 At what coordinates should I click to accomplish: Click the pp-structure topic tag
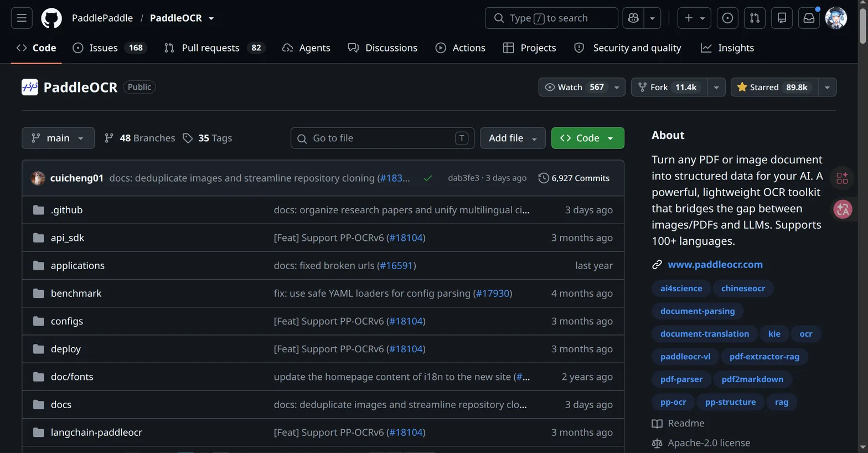tap(730, 402)
